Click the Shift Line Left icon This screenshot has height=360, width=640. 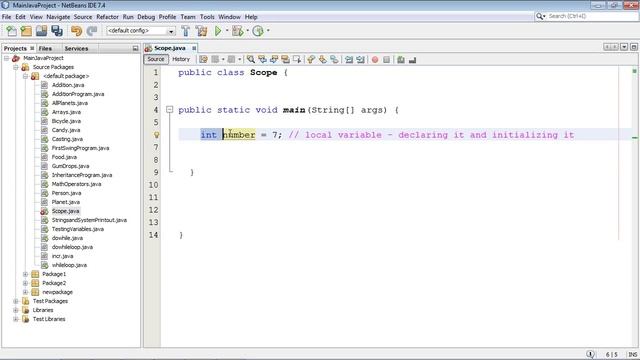tap(349, 60)
